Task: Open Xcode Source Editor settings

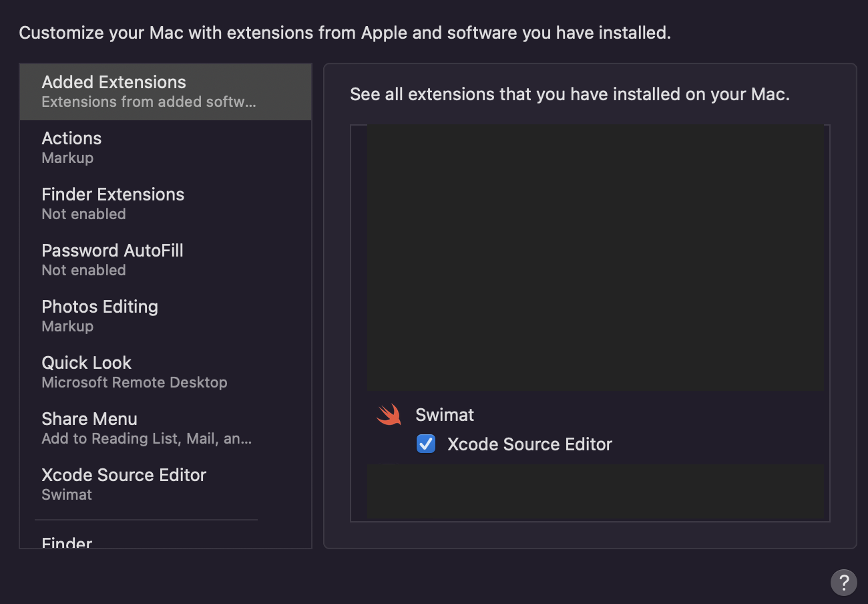Action: 124,475
